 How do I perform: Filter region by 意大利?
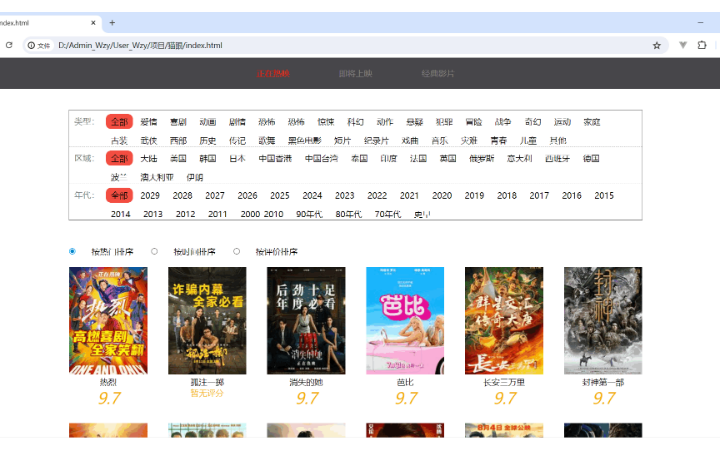coord(519,158)
